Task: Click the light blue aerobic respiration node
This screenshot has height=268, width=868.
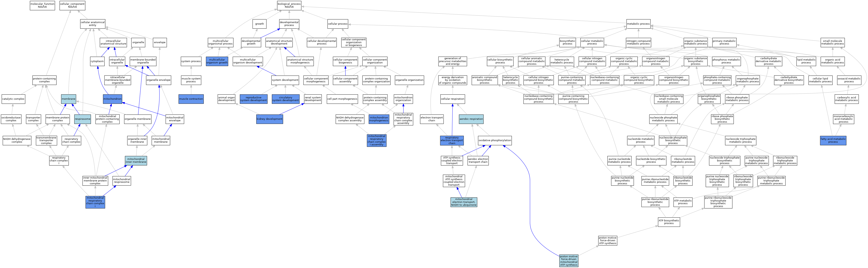Action: click(x=471, y=119)
